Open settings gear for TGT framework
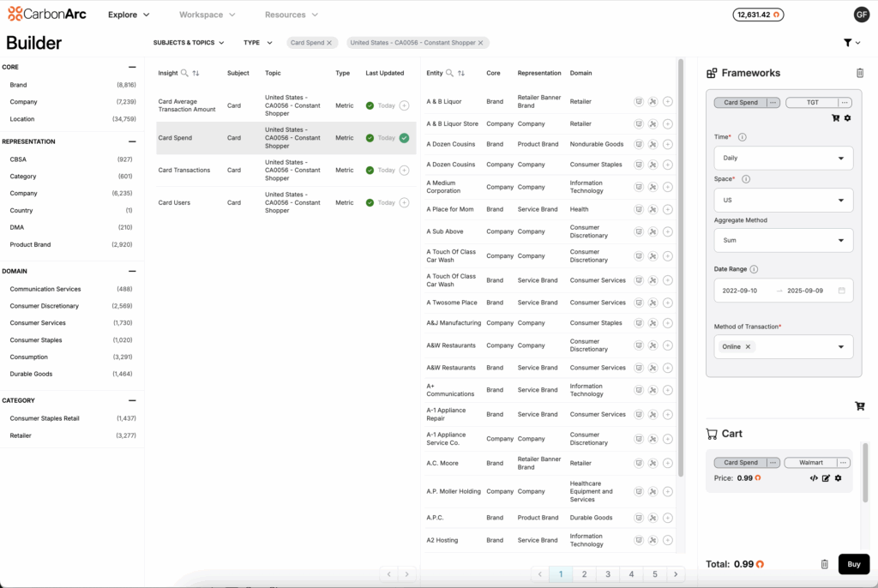Viewport: 878px width, 588px height. point(848,118)
